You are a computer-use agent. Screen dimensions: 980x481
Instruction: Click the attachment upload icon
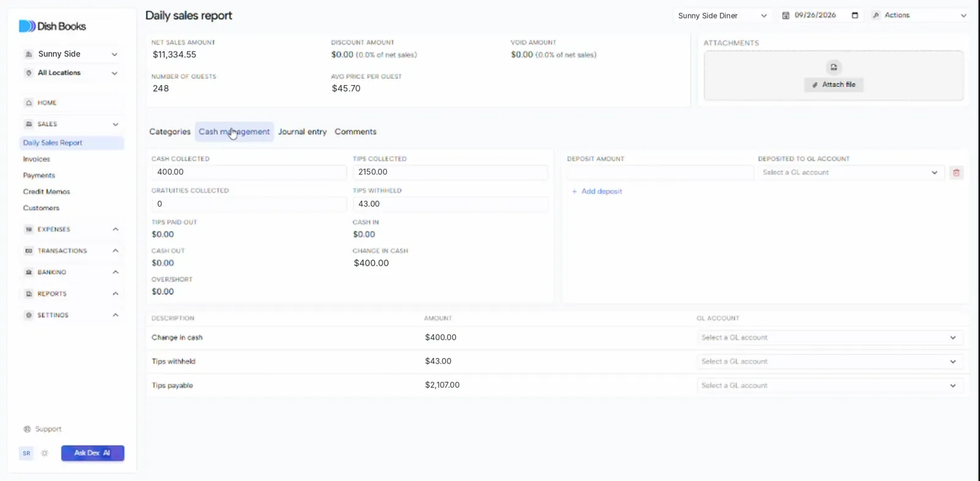[x=834, y=67]
